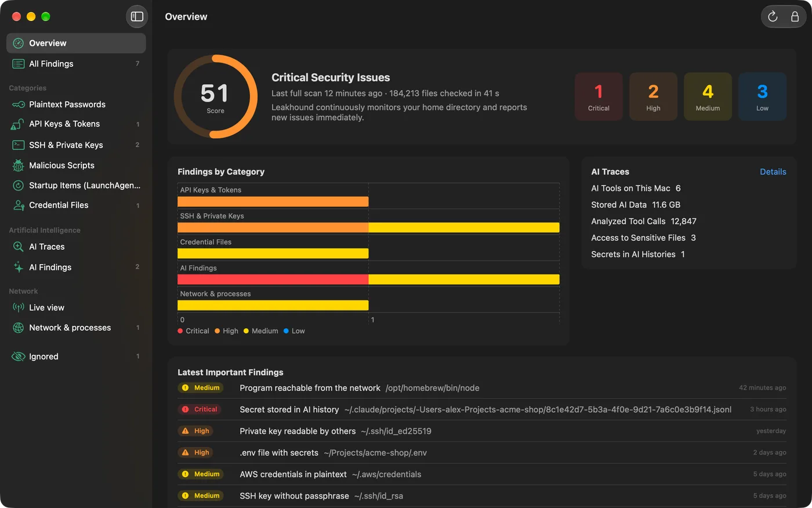Image resolution: width=812 pixels, height=508 pixels.
Task: Click the Low count card
Action: [x=762, y=96]
